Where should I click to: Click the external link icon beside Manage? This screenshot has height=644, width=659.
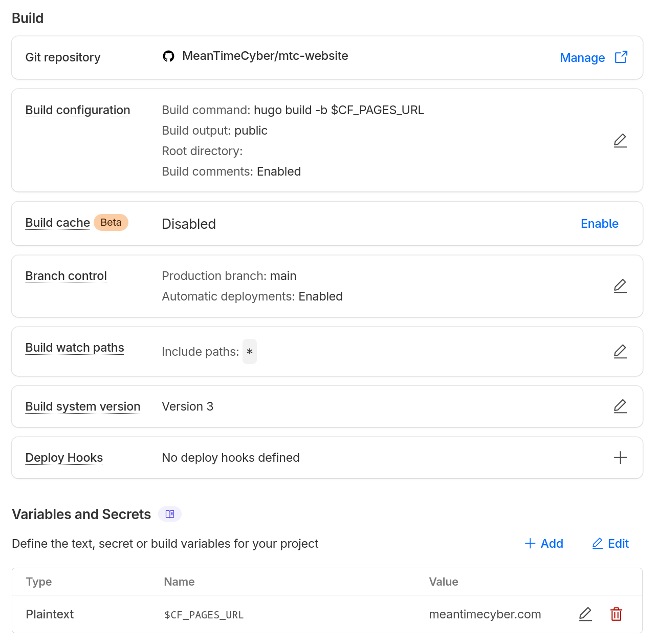click(x=621, y=57)
